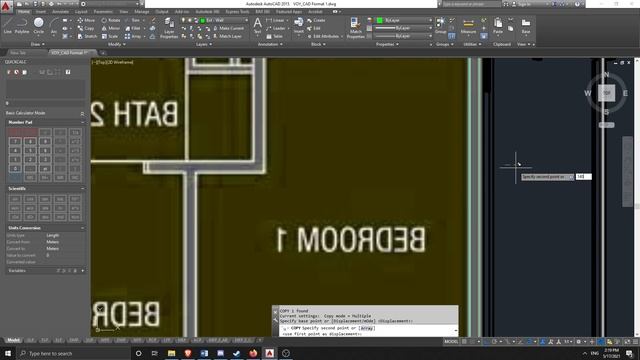640x360 pixels.
Task: Click Make Current layer button
Action: (x=229, y=28)
